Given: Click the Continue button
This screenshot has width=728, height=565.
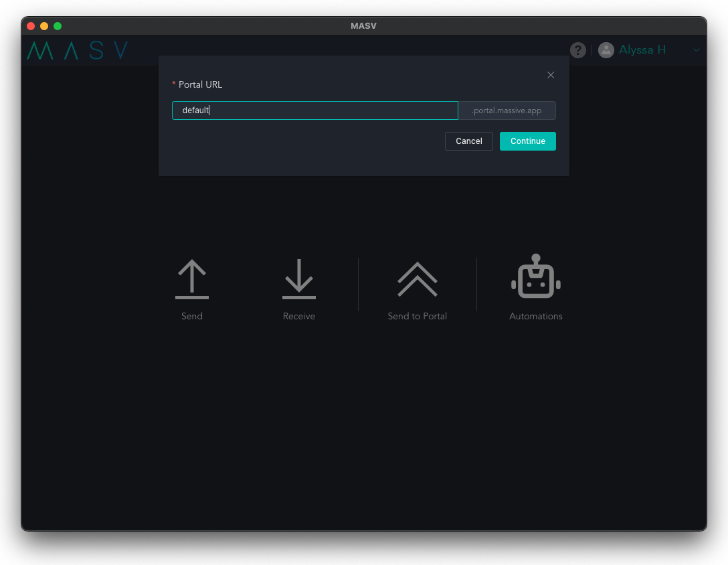Looking at the screenshot, I should (x=527, y=141).
